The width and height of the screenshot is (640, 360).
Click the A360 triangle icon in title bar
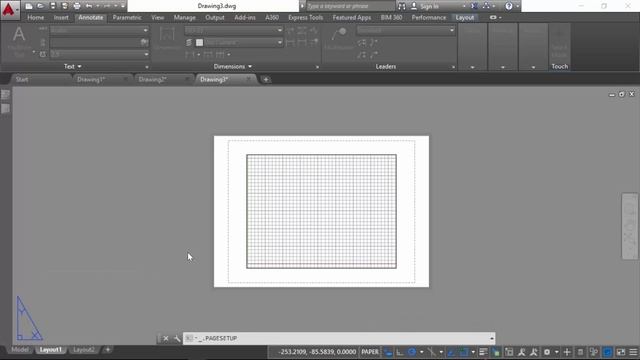pyautogui.click(x=486, y=6)
